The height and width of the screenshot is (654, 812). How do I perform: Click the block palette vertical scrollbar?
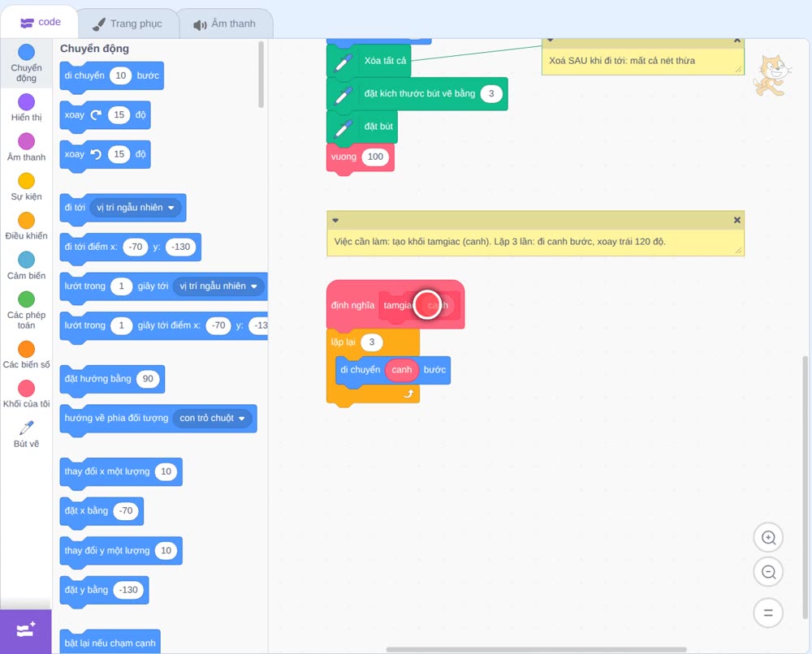click(x=261, y=75)
